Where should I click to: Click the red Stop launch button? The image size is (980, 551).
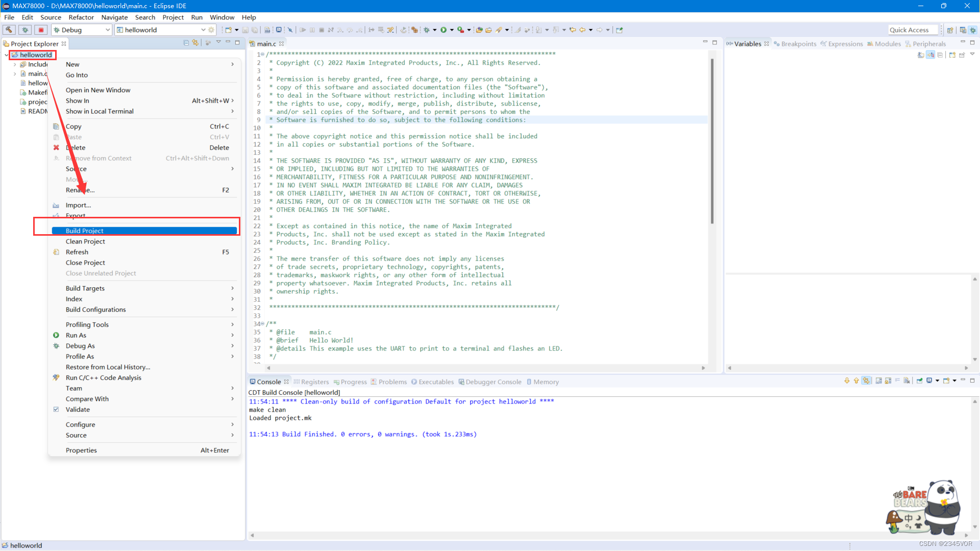tap(41, 30)
